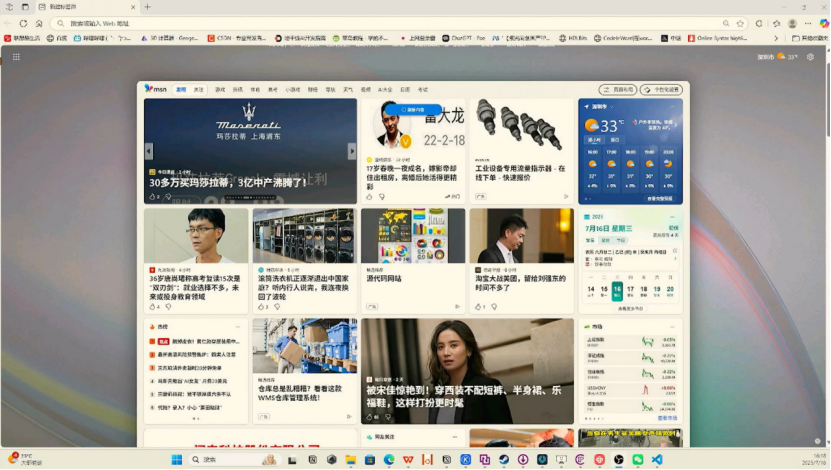Click the carousel page indicator dots
The image size is (831, 470).
point(250,198)
